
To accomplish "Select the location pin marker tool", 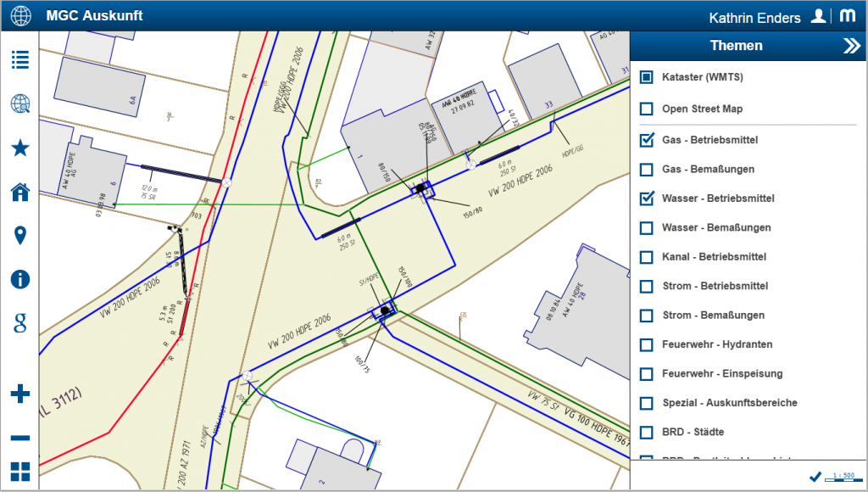I will pos(20,236).
